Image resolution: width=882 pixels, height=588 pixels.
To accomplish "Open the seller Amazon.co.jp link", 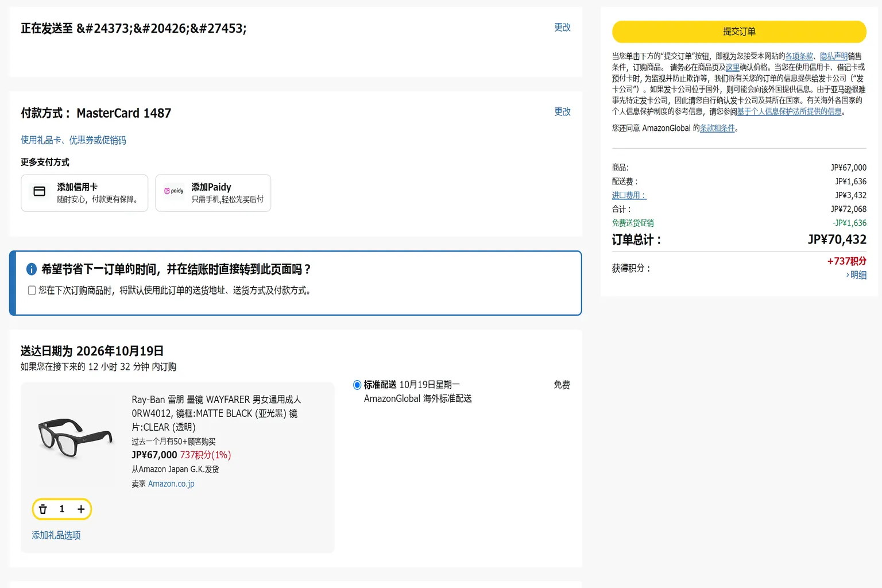I will click(x=171, y=483).
